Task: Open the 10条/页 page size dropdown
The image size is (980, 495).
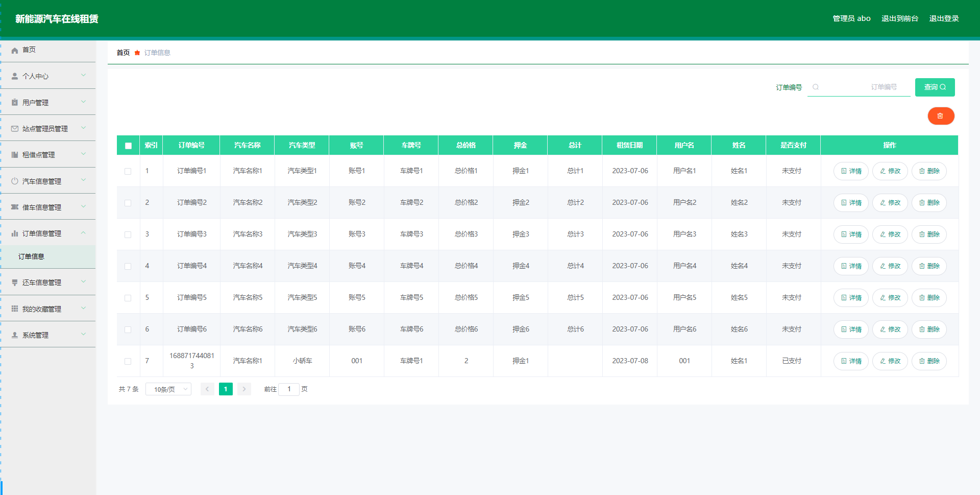Action: click(x=168, y=389)
